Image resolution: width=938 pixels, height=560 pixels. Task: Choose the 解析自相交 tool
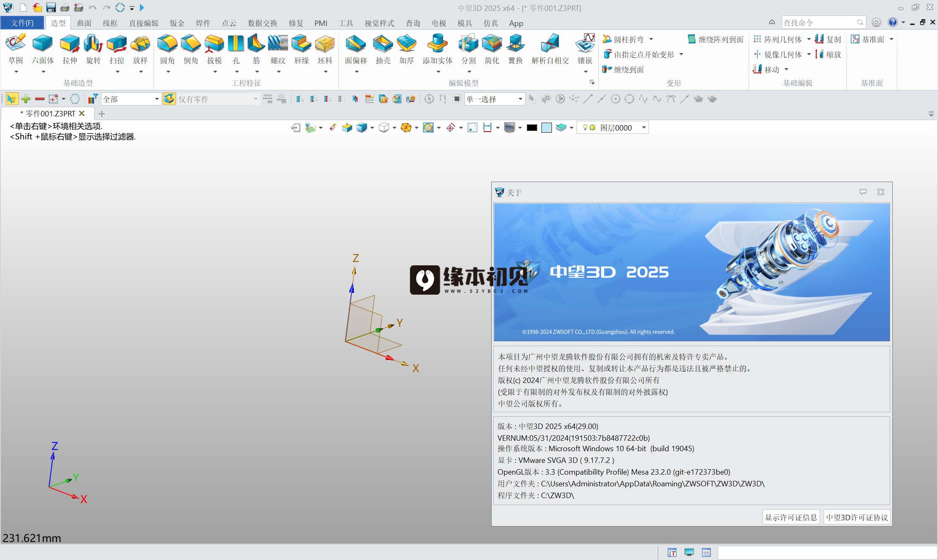tap(550, 49)
